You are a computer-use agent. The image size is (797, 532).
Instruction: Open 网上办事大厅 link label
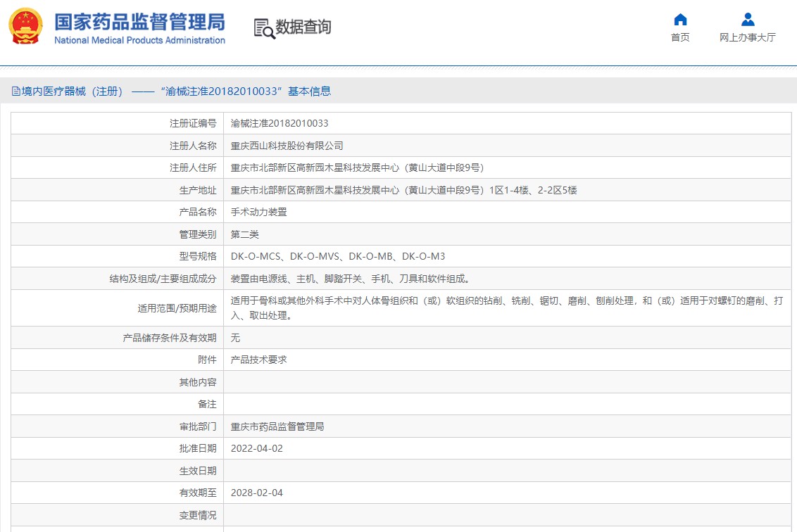[748, 37]
